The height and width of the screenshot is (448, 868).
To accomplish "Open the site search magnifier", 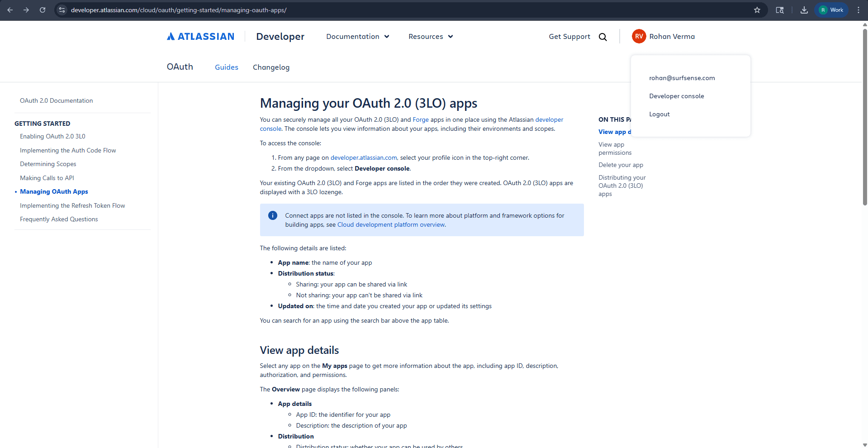I will pos(603,37).
